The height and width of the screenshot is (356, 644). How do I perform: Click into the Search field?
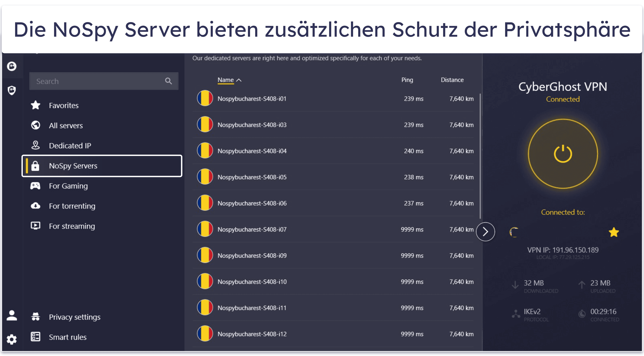click(104, 81)
